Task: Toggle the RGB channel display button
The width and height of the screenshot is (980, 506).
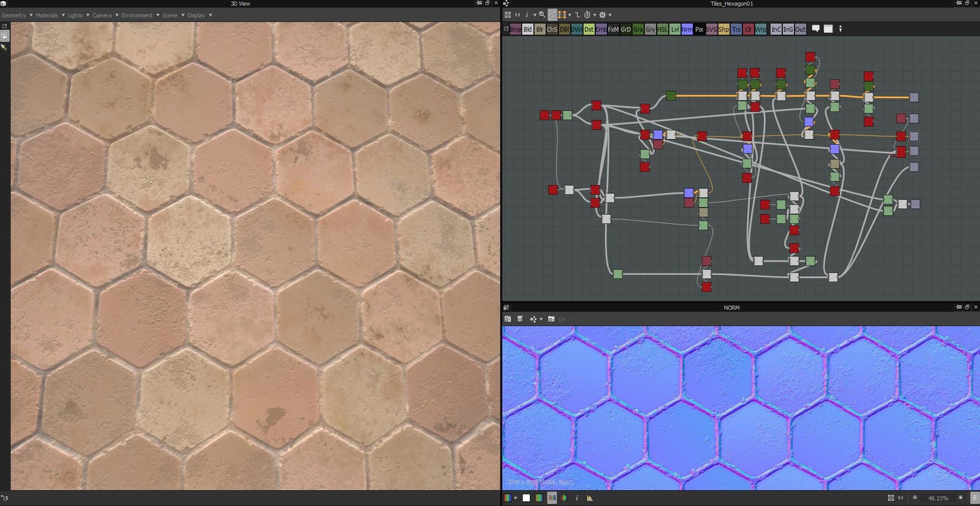Action: click(x=552, y=498)
